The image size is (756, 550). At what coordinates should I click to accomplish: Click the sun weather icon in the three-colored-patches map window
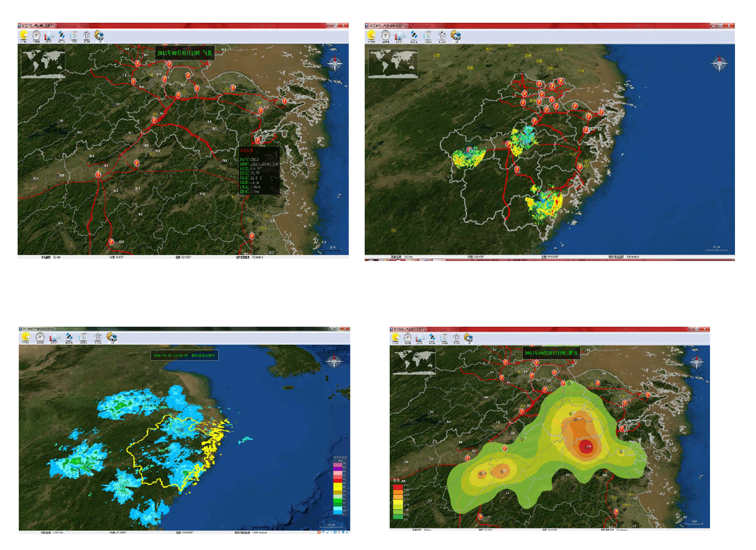click(371, 36)
